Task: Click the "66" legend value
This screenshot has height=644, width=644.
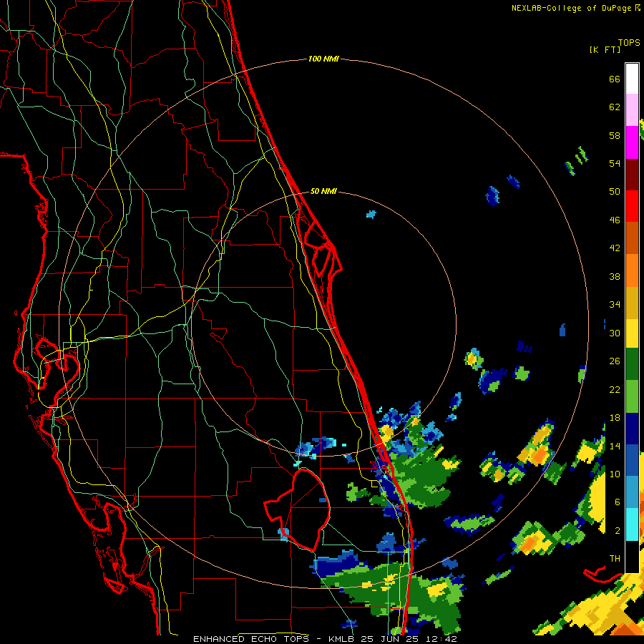Action: coord(615,79)
